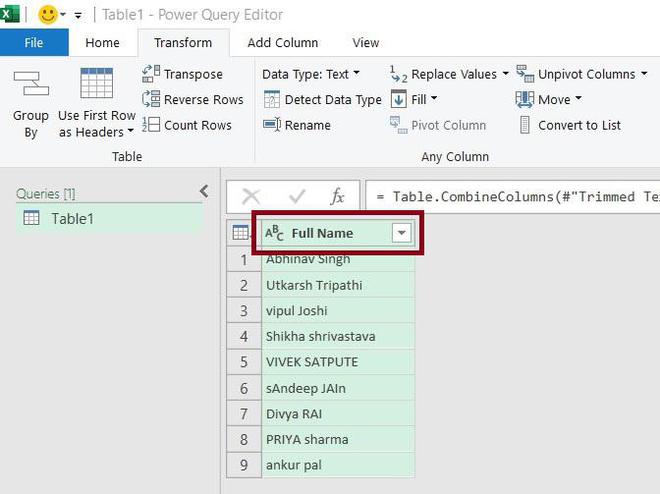
Task: Click the Count Rows icon
Action: click(151, 125)
